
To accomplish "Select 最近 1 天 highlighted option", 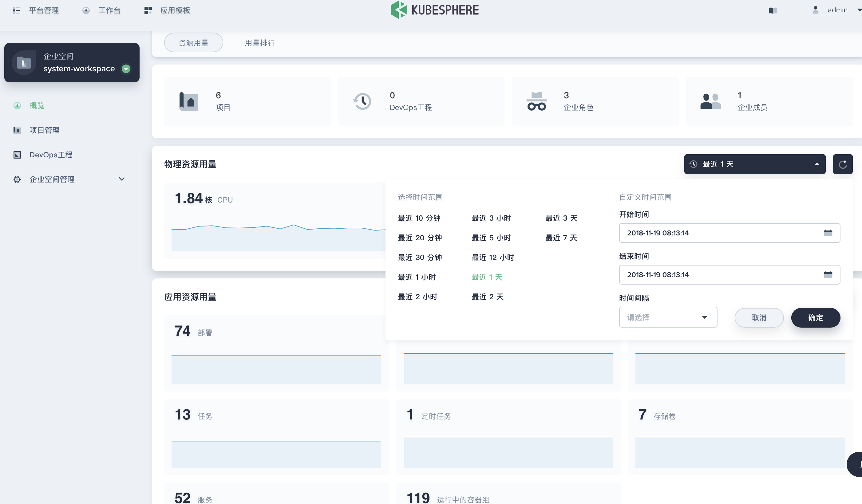I will (x=487, y=277).
